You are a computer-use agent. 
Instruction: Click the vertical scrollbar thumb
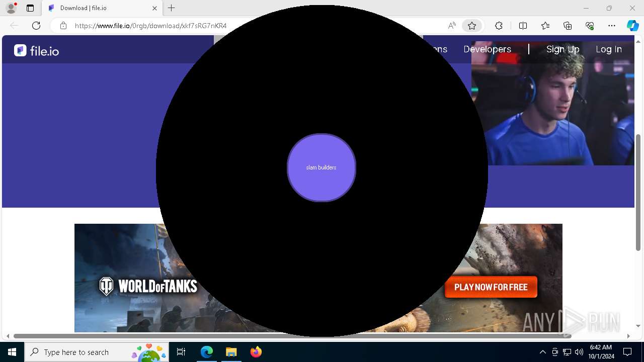[x=638, y=192]
